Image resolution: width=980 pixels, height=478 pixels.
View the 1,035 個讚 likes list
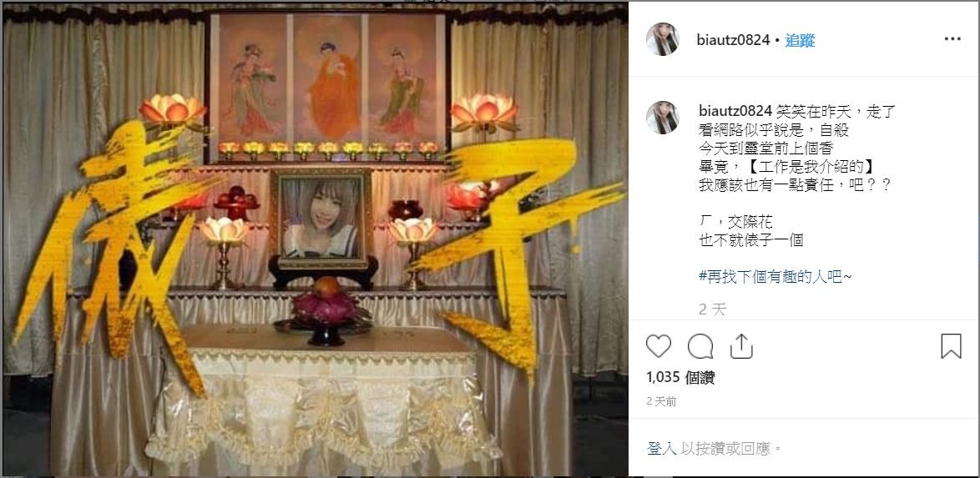point(680,377)
